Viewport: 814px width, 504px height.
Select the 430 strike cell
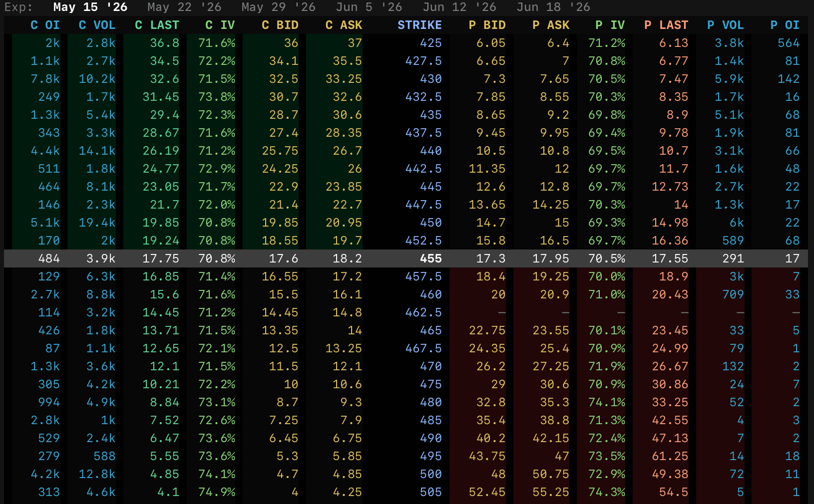(x=430, y=79)
